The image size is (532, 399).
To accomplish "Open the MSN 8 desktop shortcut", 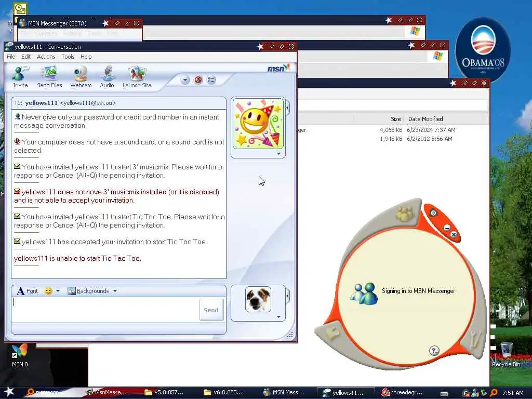I will (20, 355).
